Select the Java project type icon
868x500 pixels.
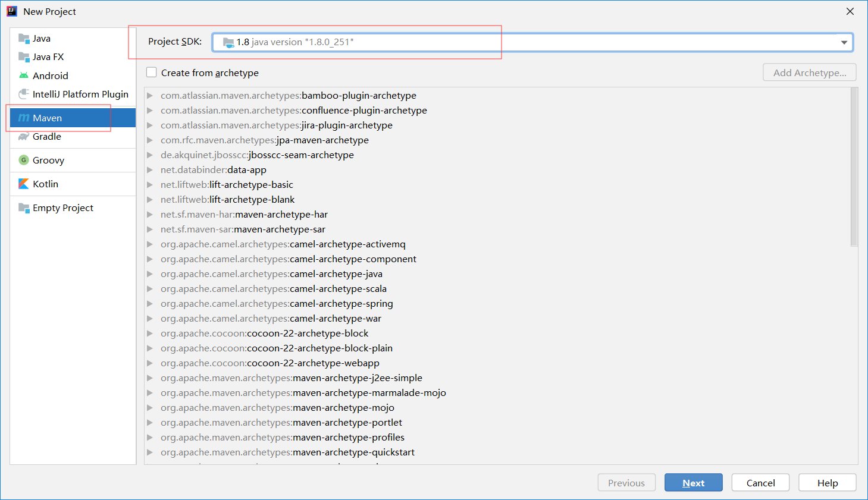(x=24, y=39)
